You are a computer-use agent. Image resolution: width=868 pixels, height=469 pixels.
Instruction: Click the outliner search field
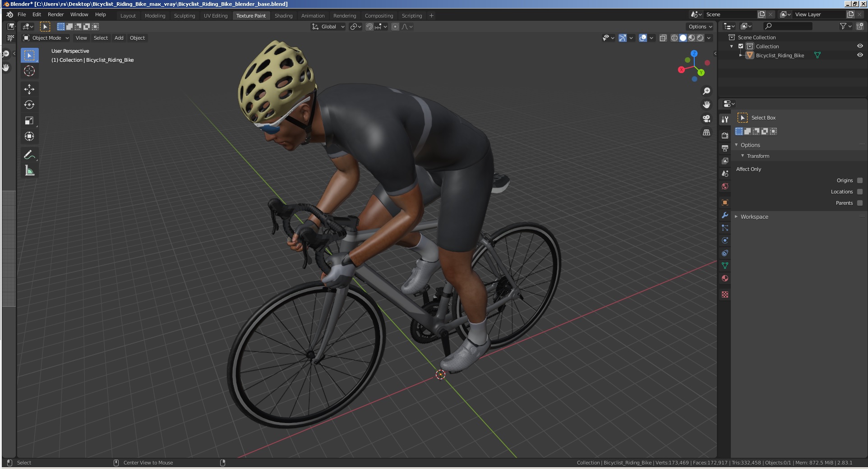(788, 27)
